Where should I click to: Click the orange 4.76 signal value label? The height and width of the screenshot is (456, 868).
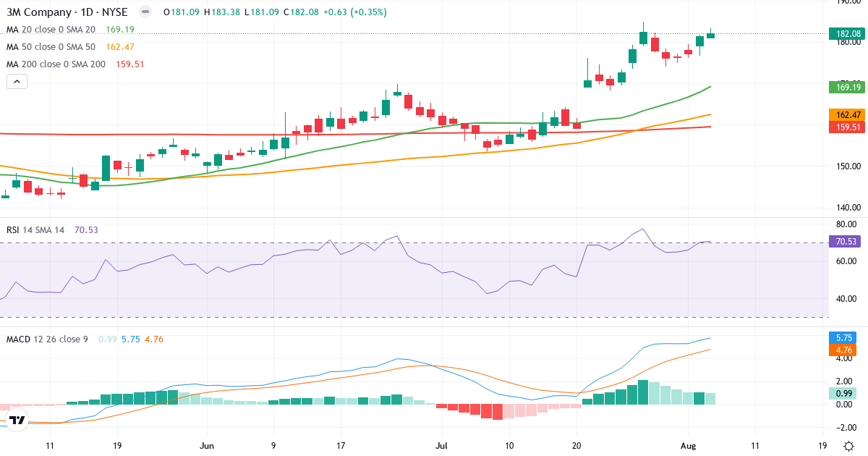(843, 350)
